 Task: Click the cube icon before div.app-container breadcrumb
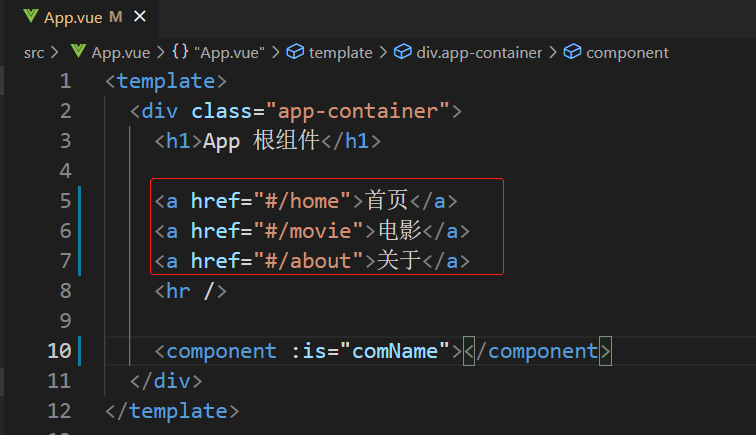tap(403, 52)
